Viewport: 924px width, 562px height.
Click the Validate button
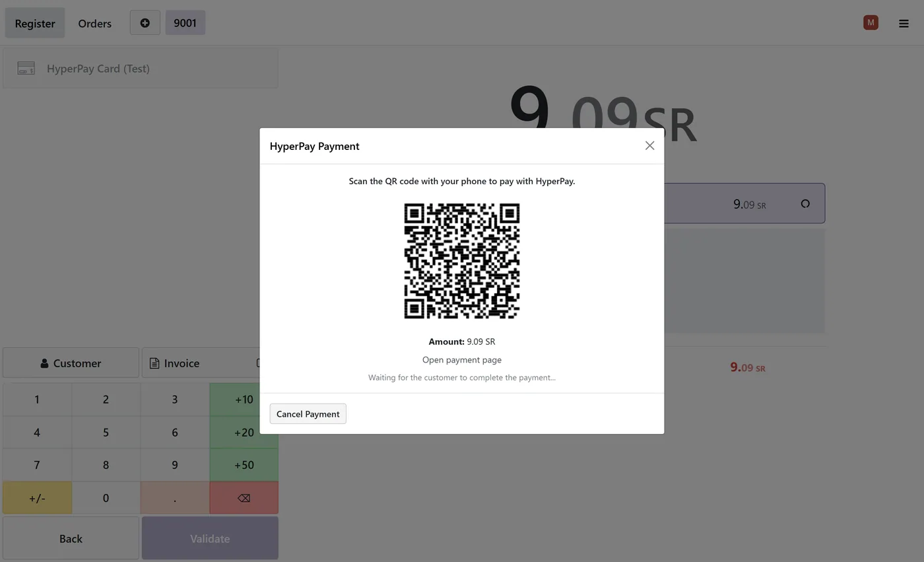click(x=210, y=538)
